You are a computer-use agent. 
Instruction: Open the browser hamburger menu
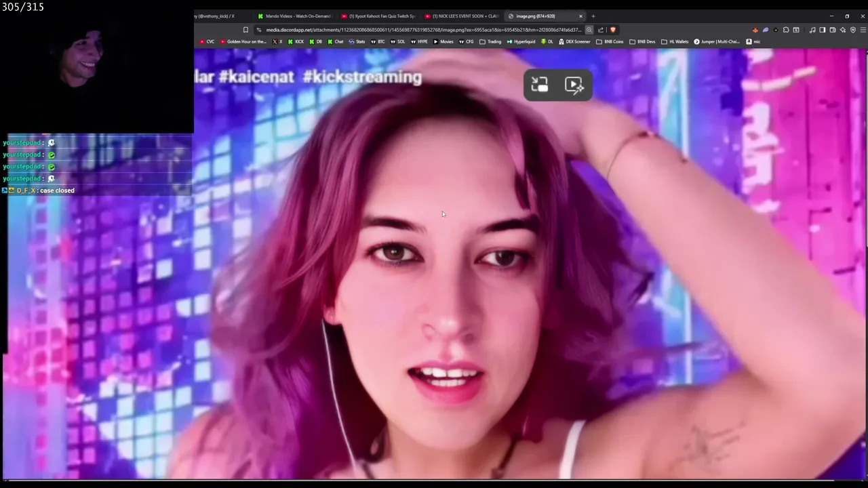point(863,30)
